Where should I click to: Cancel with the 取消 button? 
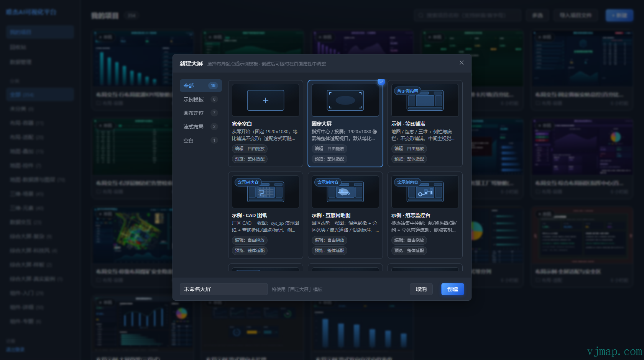pos(421,289)
